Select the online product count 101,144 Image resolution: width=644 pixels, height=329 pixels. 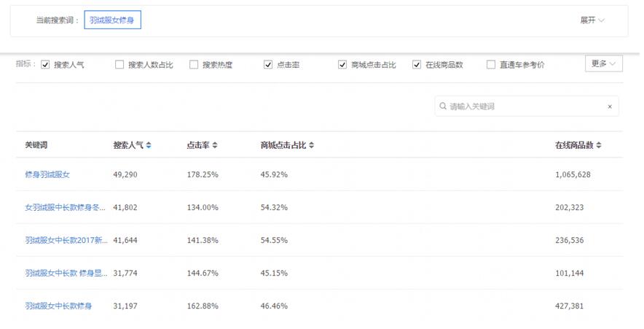point(569,273)
